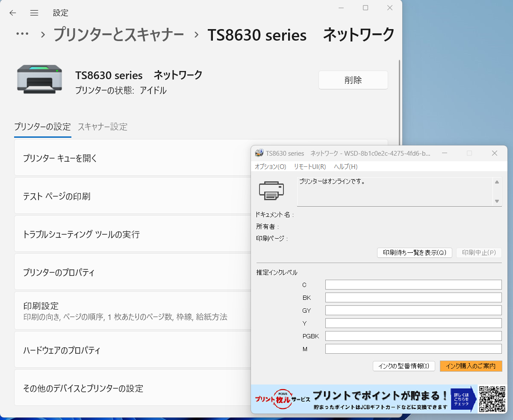Click the TS8630 printer device icon
513x420 pixels.
[39, 79]
